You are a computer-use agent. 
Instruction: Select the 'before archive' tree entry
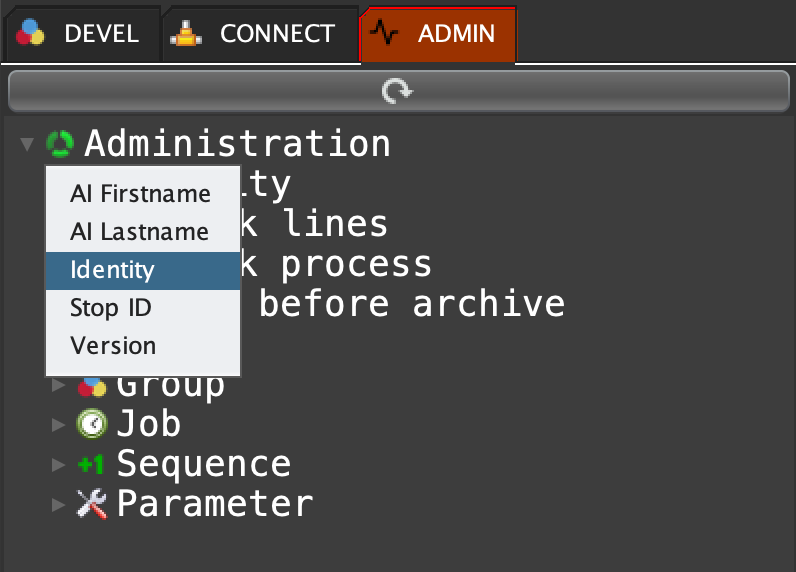click(x=412, y=303)
